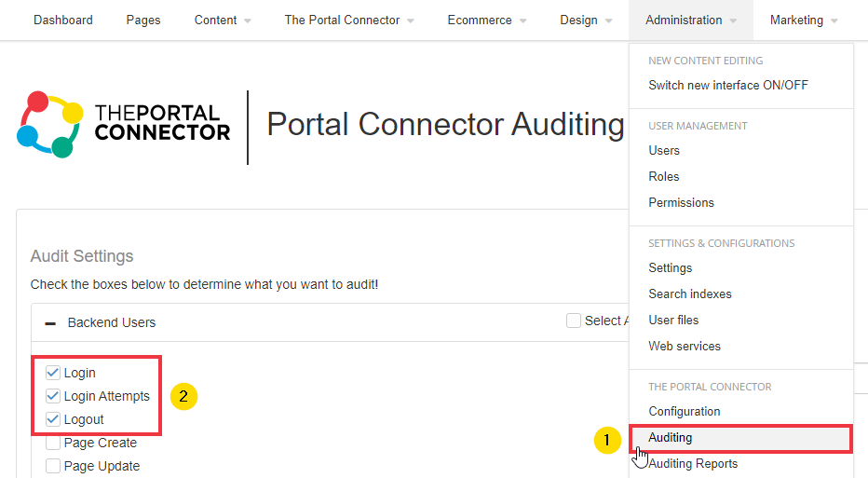Open the Permissions menu entry
Viewport: 868px width, 478px height.
click(x=681, y=203)
